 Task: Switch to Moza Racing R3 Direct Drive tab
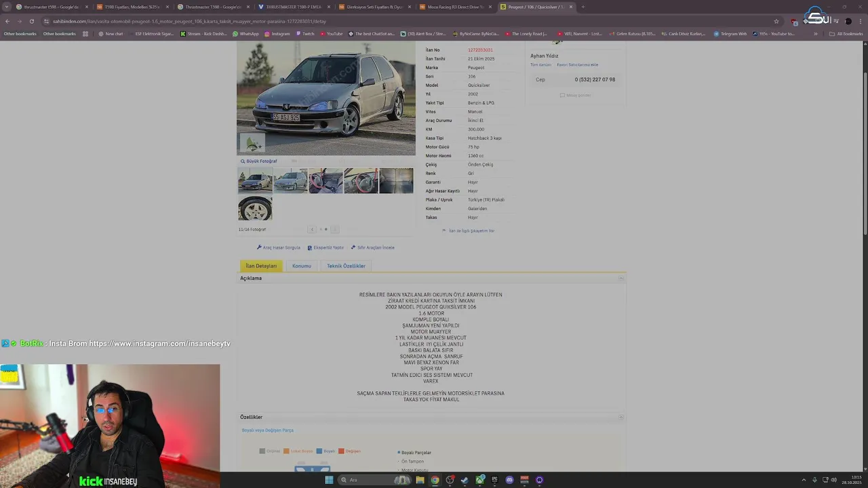pyautogui.click(x=455, y=7)
